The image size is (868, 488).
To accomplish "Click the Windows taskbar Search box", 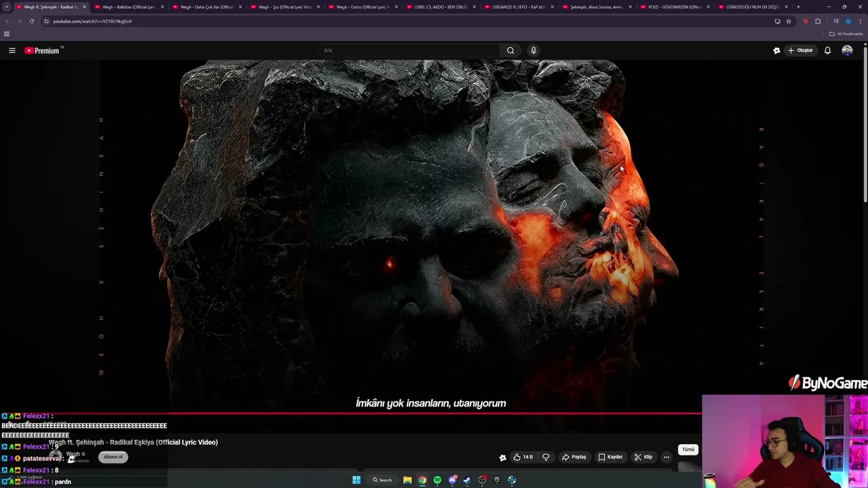I will 382,480.
